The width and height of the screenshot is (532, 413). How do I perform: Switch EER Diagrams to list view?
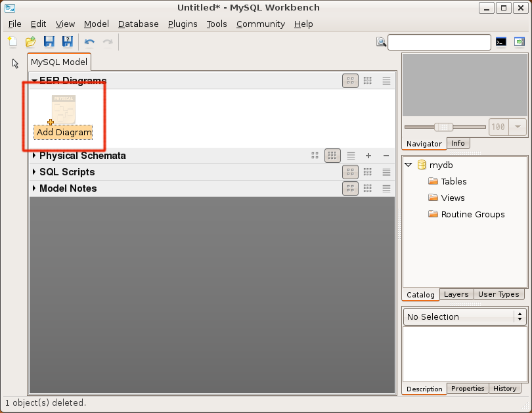pyautogui.click(x=386, y=81)
